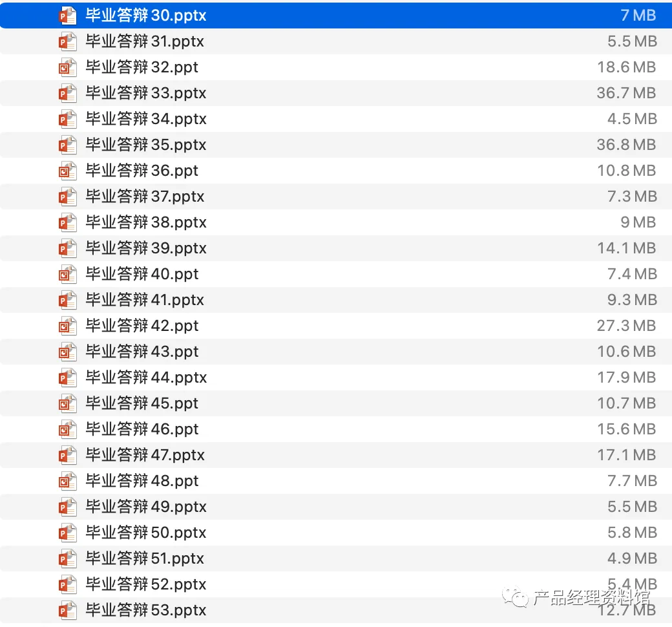Click the 5.8 MB size value

[632, 532]
